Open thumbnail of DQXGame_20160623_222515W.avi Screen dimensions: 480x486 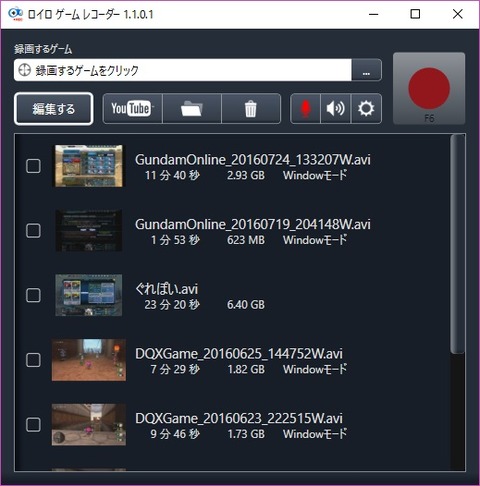coord(89,425)
